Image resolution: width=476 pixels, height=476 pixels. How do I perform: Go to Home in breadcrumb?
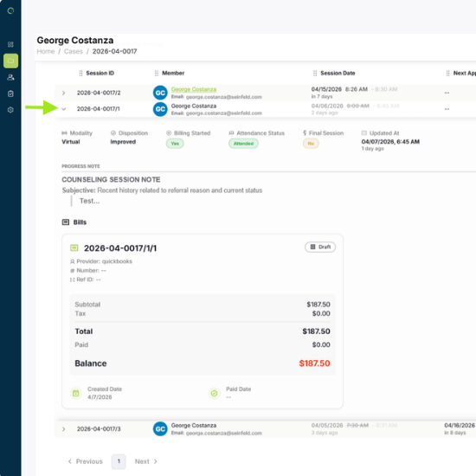pos(46,51)
